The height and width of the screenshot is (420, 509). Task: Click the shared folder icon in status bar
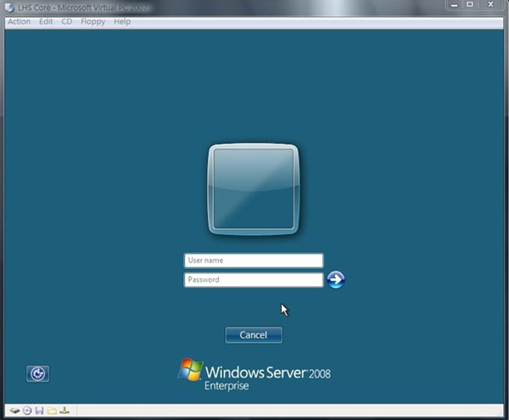(52, 411)
